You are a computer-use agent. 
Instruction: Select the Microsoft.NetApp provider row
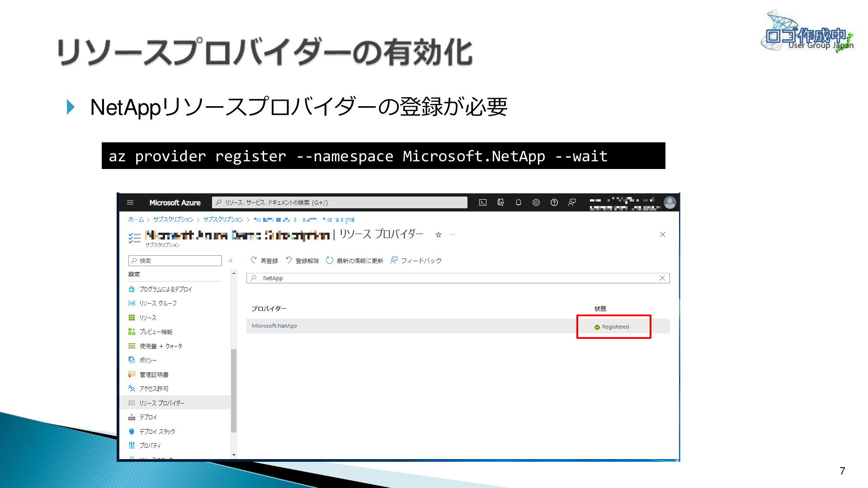[x=458, y=326]
